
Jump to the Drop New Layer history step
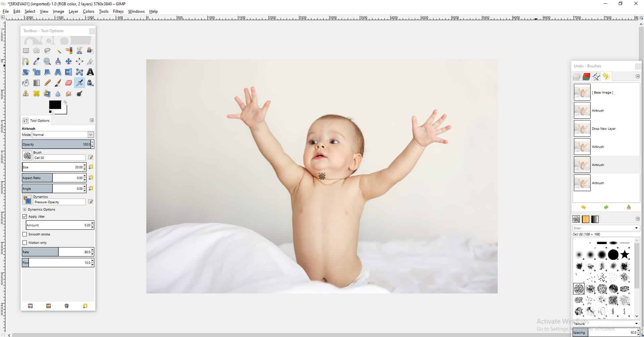603,129
